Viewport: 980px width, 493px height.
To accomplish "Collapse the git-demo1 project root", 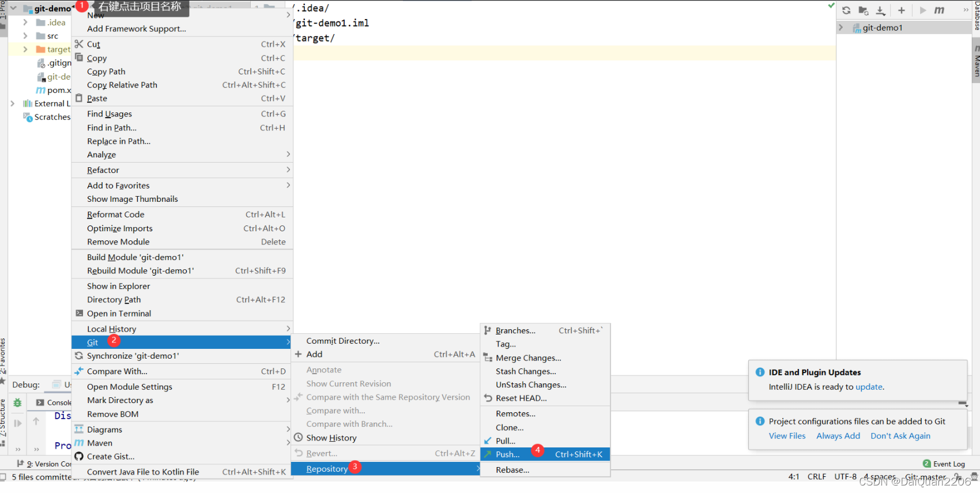I will [13, 9].
